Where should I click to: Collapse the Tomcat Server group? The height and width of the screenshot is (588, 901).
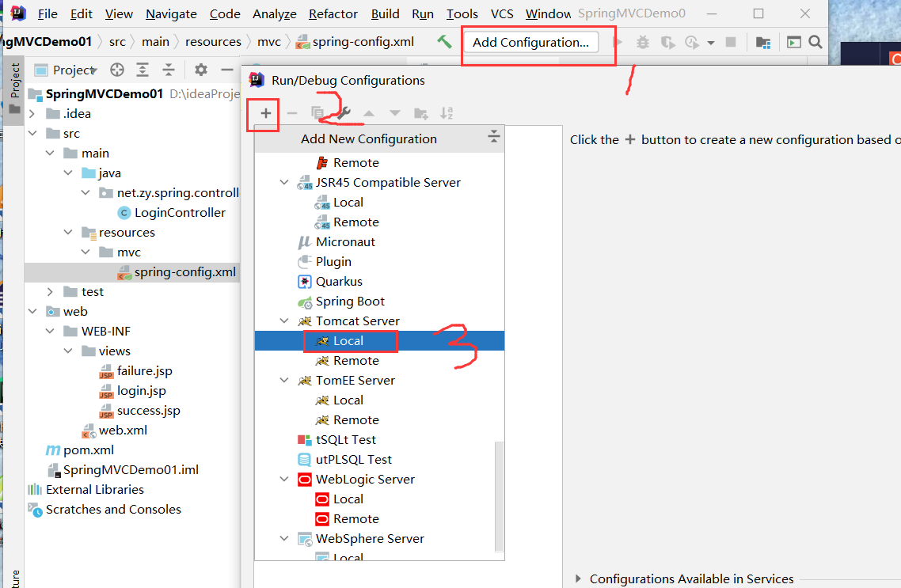pos(284,321)
